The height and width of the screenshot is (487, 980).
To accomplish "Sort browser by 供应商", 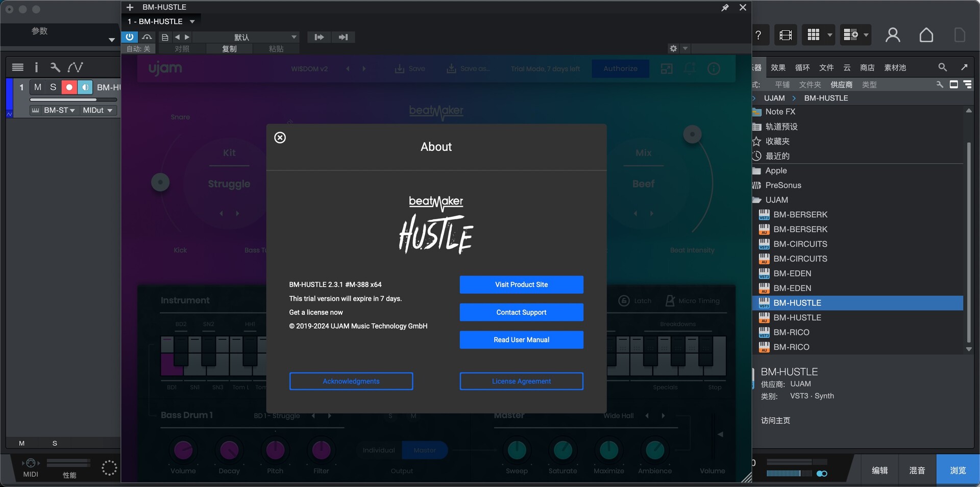I will [841, 85].
